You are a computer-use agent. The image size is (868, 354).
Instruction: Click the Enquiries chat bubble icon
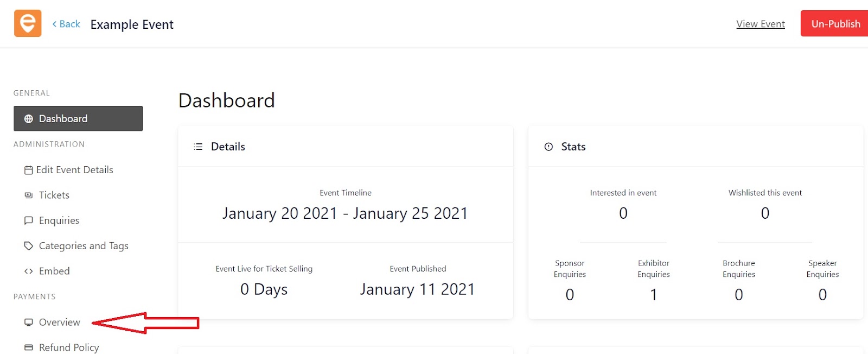29,220
